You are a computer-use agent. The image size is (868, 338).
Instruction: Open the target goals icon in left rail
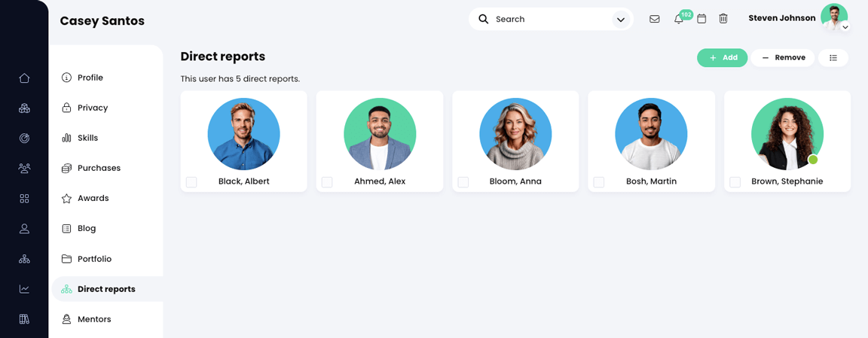pos(24,139)
